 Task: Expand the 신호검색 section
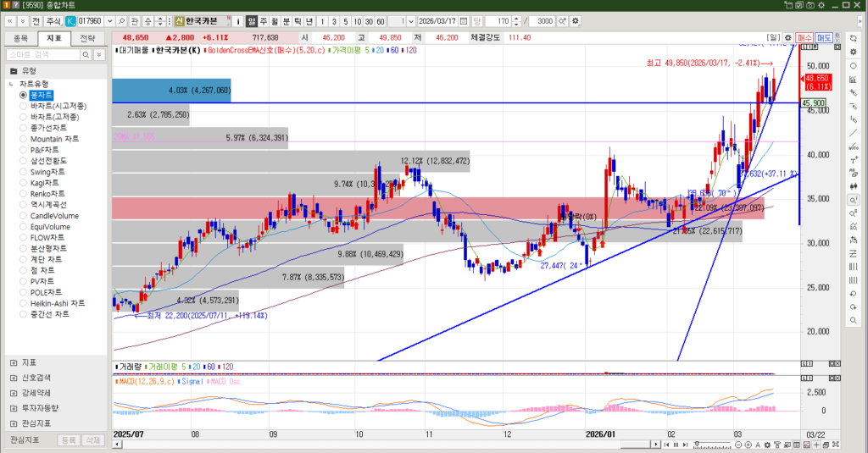point(14,378)
